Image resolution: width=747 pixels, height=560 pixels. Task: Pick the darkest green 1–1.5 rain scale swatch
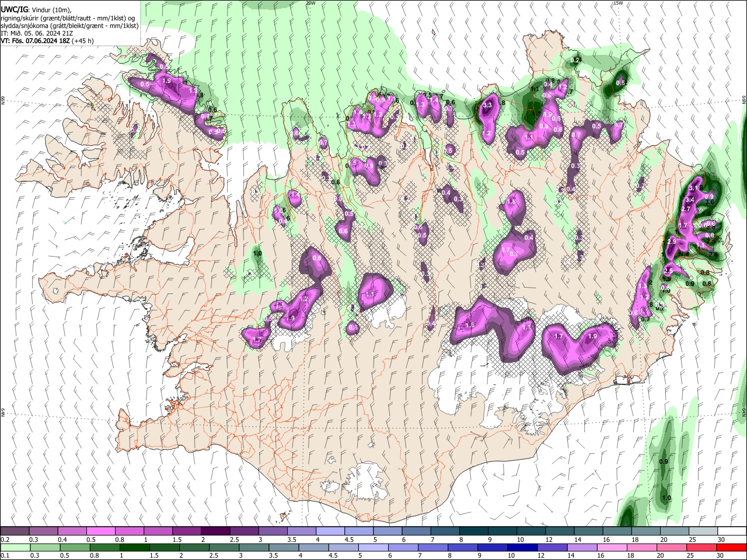coord(134,547)
